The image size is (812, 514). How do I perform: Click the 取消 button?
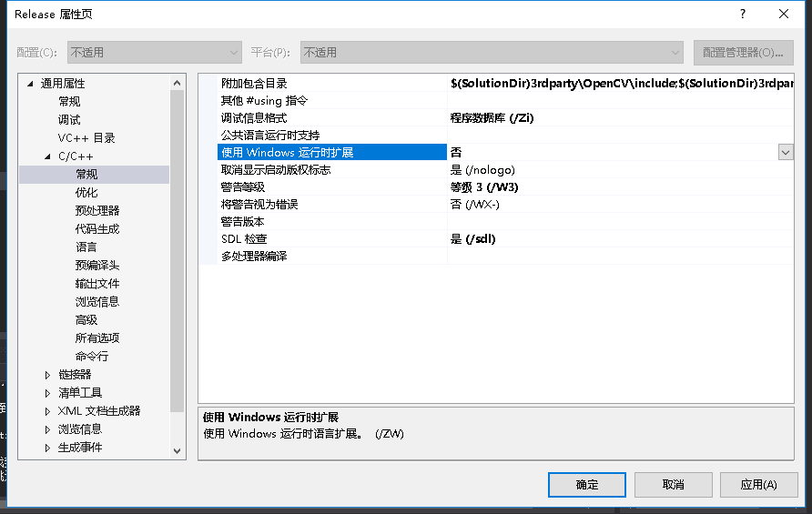pyautogui.click(x=674, y=485)
